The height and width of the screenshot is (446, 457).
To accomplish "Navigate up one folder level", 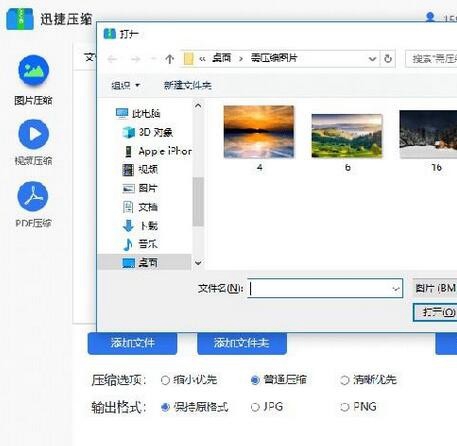I will 170,59.
